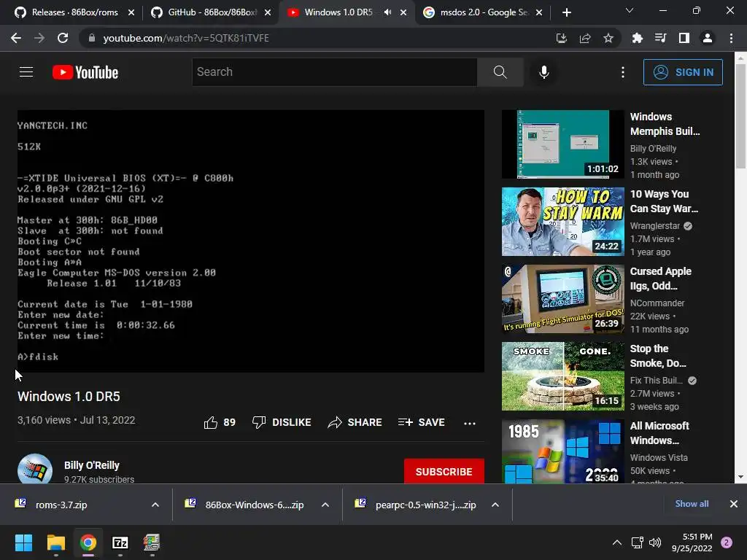
Task: Share this page from address bar
Action: click(x=585, y=38)
